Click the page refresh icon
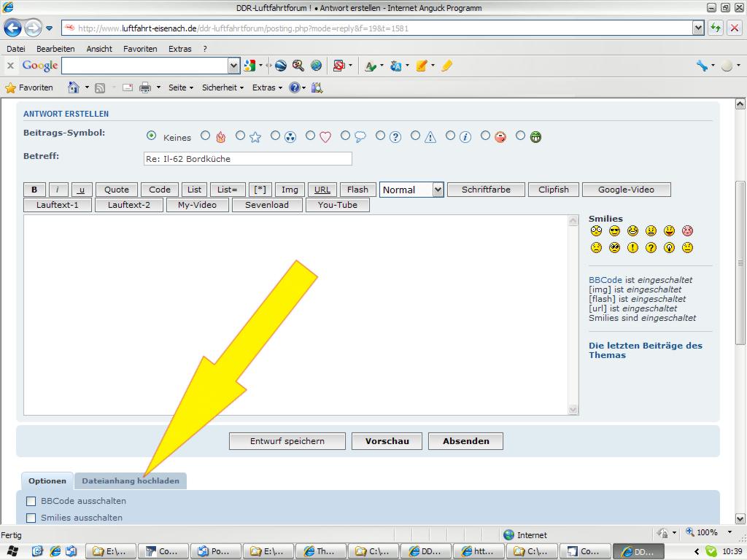Screen dimensions: 747x560 [x=716, y=28]
